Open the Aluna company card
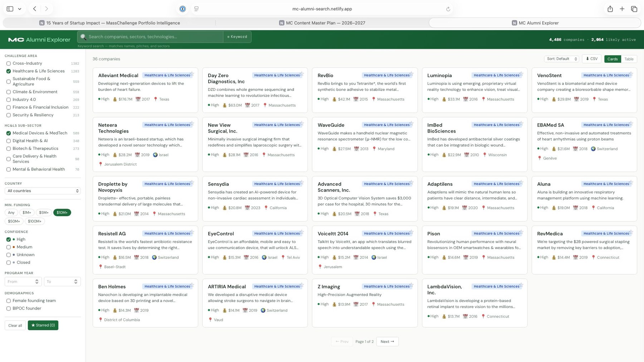644x362 pixels. (x=584, y=199)
